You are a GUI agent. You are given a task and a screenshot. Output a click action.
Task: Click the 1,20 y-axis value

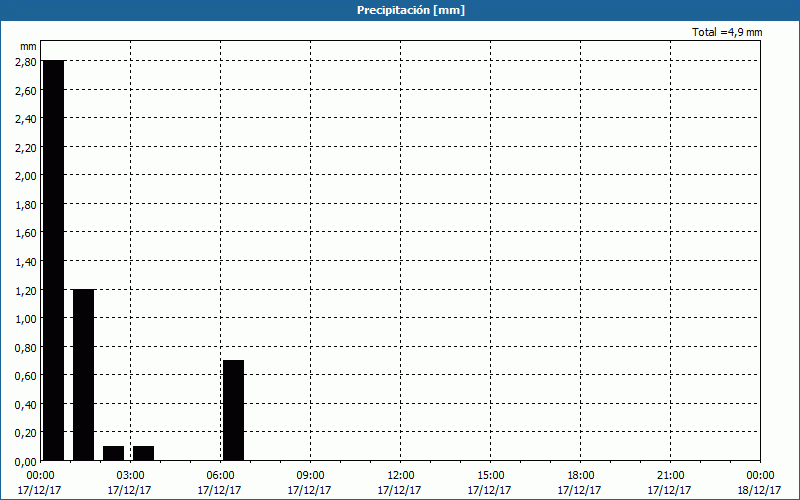26,290
